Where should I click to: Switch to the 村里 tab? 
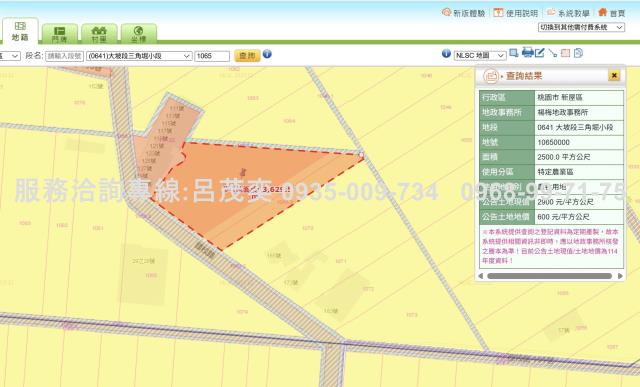coord(99,34)
